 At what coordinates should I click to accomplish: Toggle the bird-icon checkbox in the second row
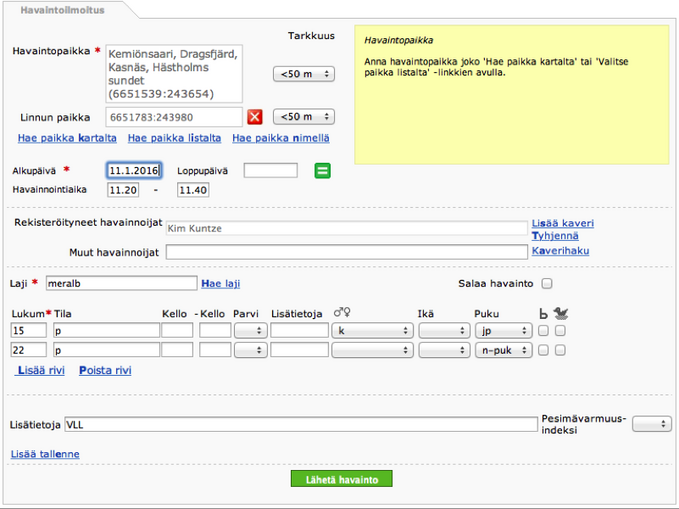click(561, 350)
